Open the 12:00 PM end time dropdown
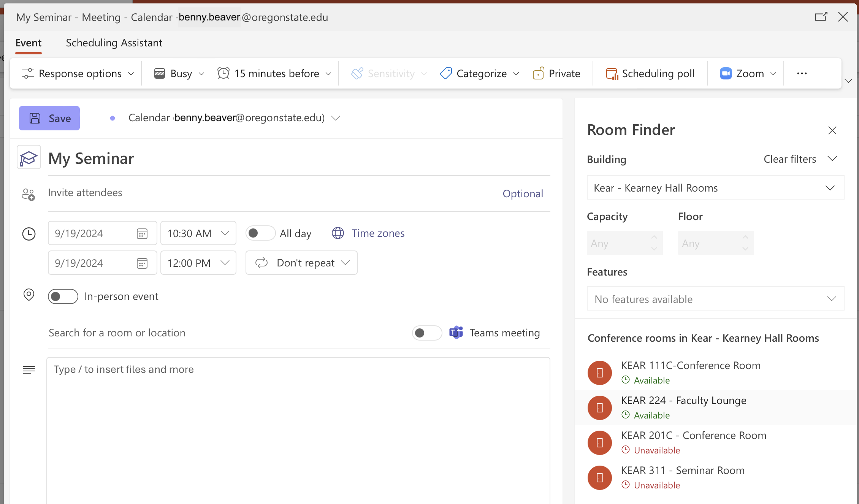Image resolution: width=859 pixels, height=504 pixels. tap(198, 263)
